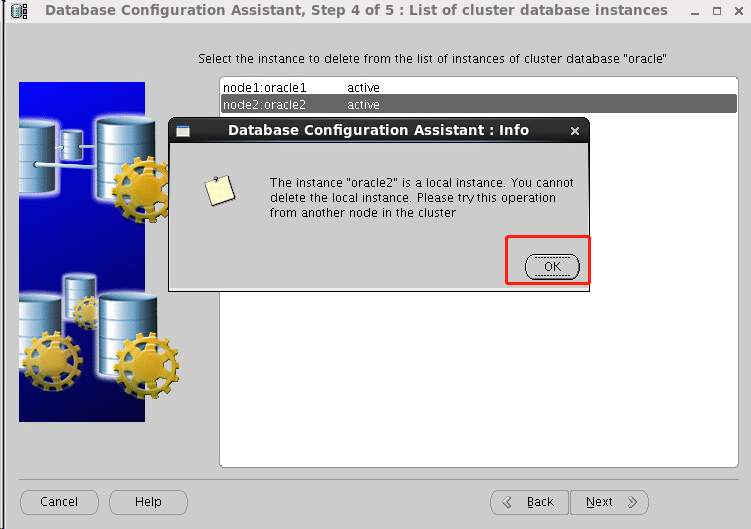Proceed with the Next button
Image resolution: width=751 pixels, height=529 pixels.
(x=609, y=502)
